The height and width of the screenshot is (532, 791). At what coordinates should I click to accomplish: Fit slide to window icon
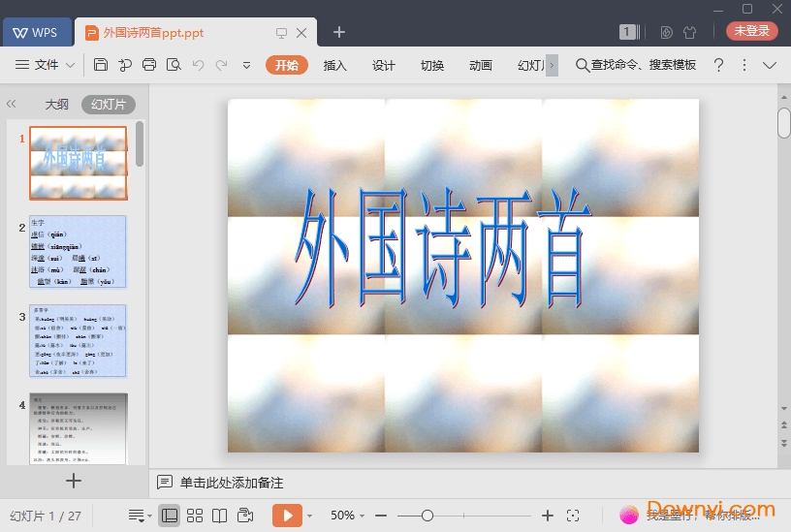tap(573, 516)
